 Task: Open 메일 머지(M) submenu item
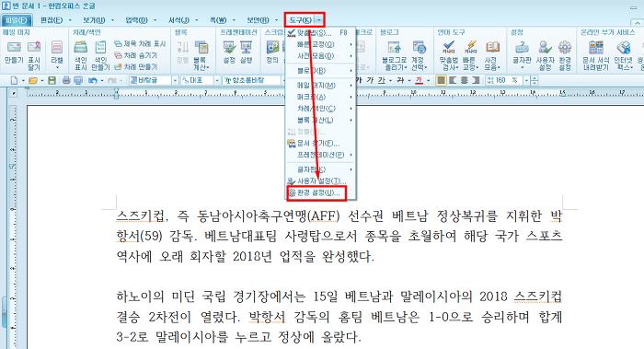coord(320,85)
